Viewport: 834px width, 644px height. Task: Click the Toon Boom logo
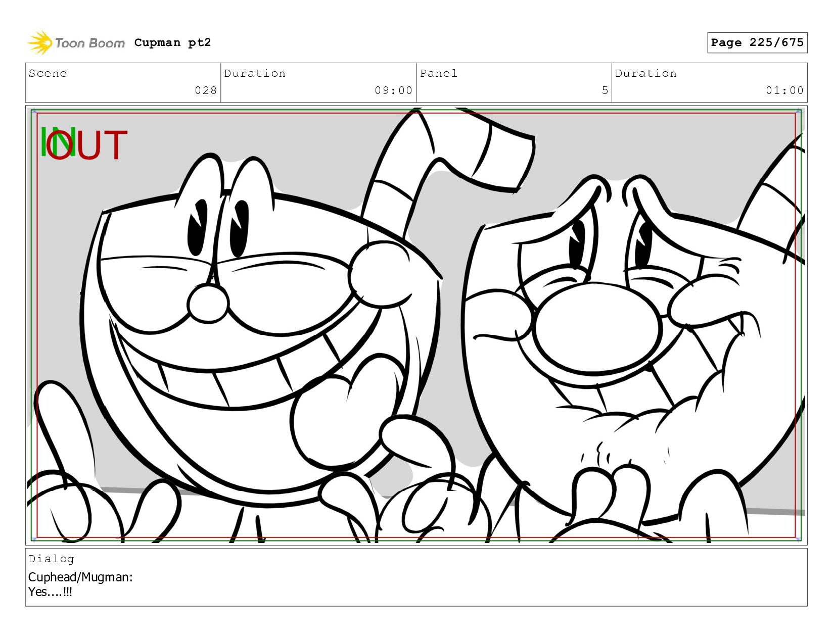(x=76, y=43)
